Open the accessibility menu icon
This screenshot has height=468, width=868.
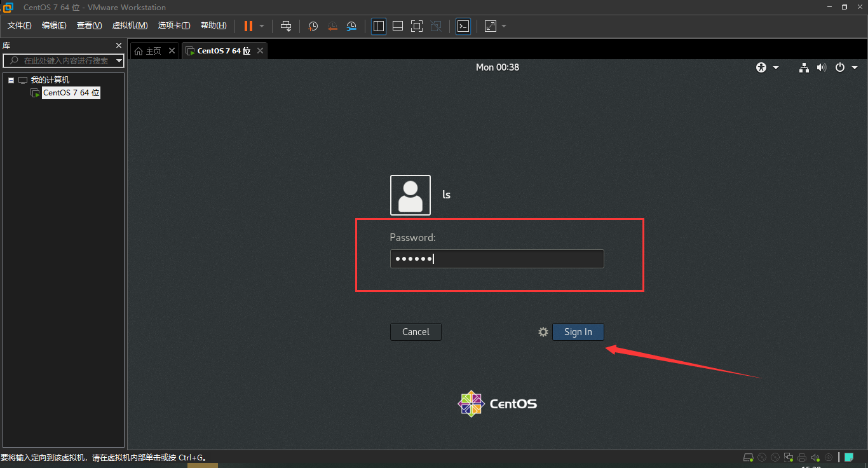pyautogui.click(x=761, y=67)
